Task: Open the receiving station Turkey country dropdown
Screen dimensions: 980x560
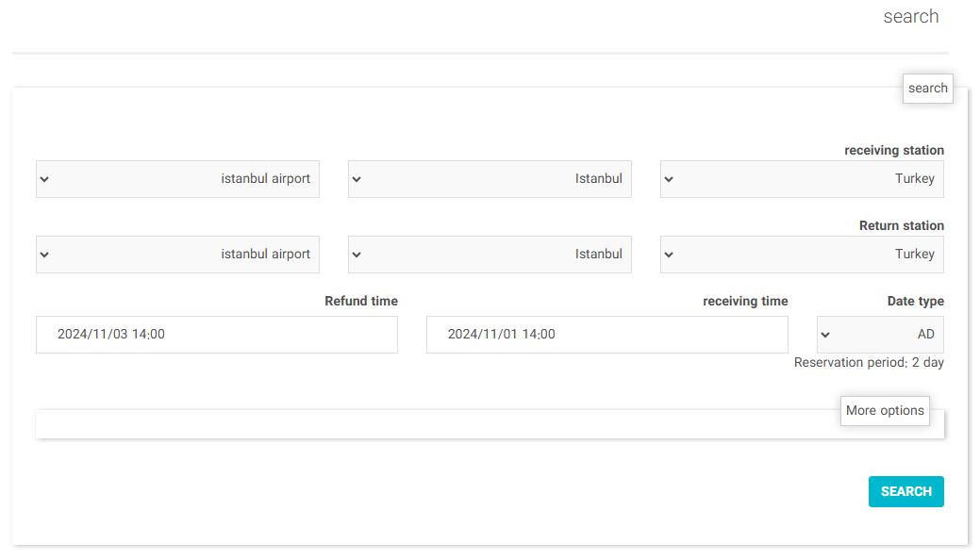Action: point(802,179)
